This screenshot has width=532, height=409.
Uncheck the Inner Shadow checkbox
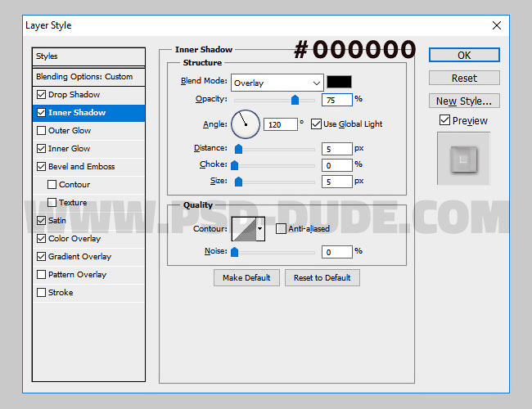point(41,112)
